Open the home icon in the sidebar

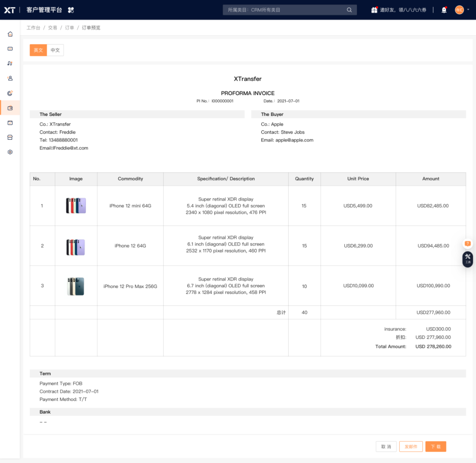click(10, 34)
